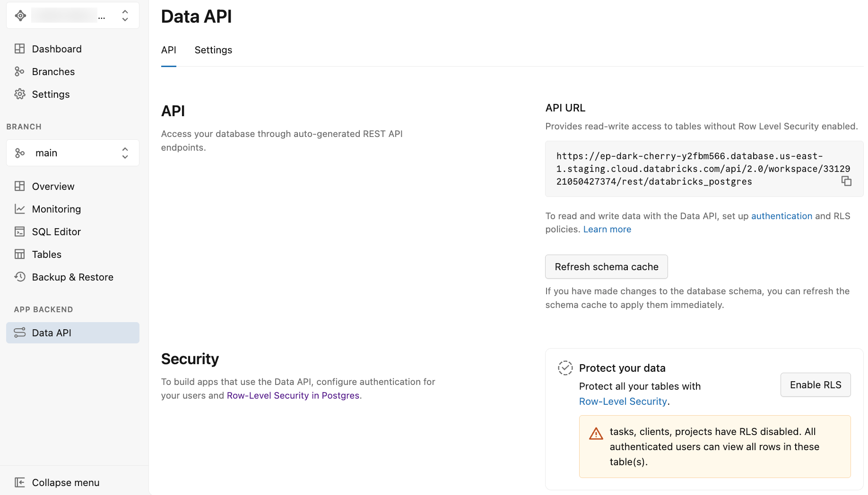The height and width of the screenshot is (495, 868).
Task: Expand the main branch selector
Action: 124,153
